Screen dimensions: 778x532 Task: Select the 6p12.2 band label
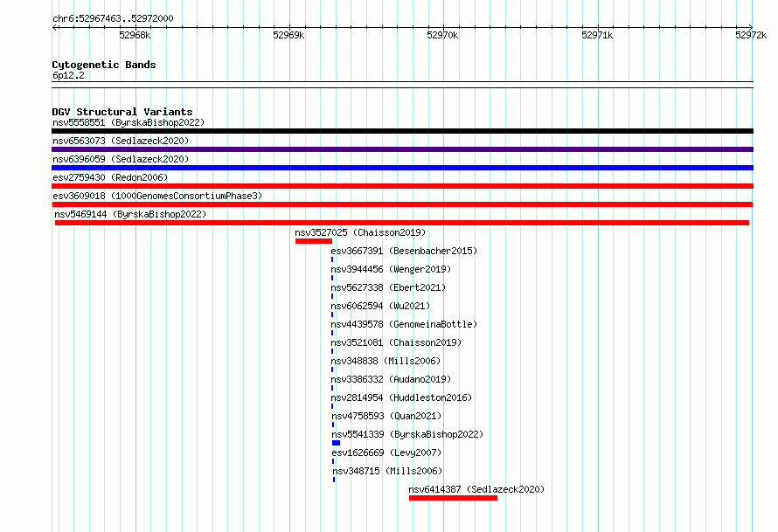point(68,75)
